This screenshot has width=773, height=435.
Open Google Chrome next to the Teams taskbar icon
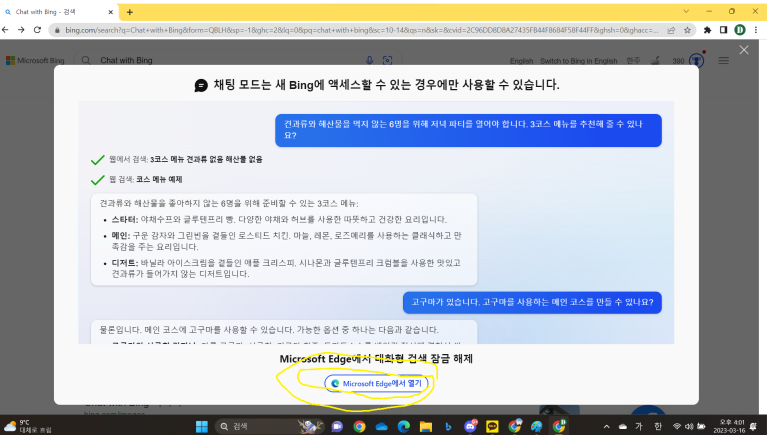(x=359, y=426)
